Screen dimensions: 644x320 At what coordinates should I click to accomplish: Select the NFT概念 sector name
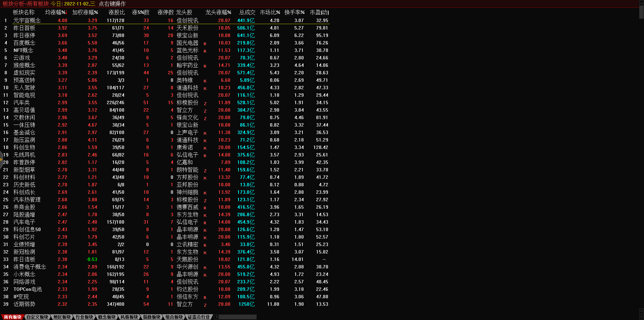[x=23, y=50]
